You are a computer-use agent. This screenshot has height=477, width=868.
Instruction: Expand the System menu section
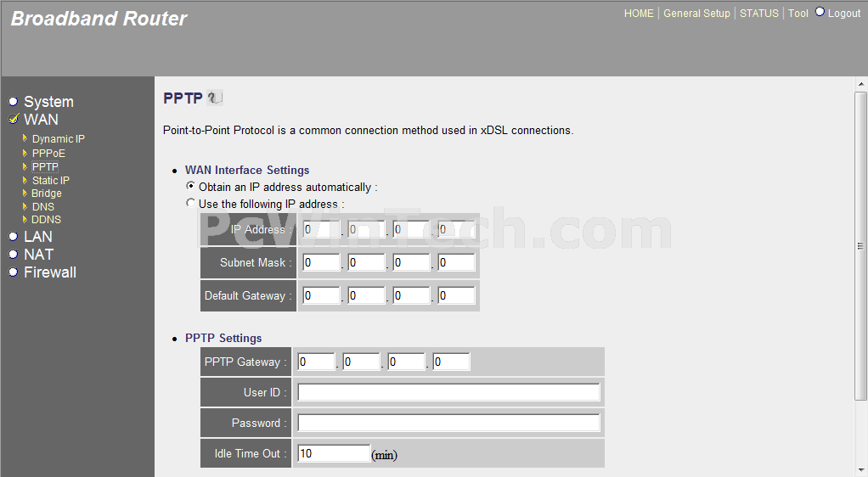(x=48, y=102)
